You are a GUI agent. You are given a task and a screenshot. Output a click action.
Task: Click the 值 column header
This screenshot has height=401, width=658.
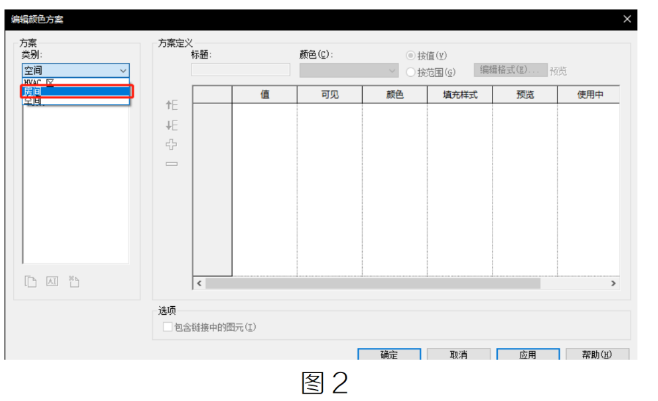pos(265,95)
